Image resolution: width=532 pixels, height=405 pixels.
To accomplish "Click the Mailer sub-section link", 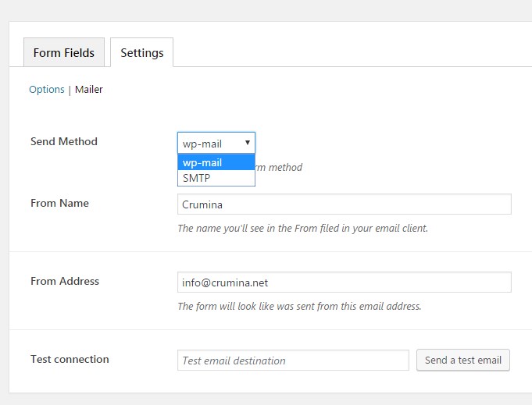I will [x=89, y=90].
